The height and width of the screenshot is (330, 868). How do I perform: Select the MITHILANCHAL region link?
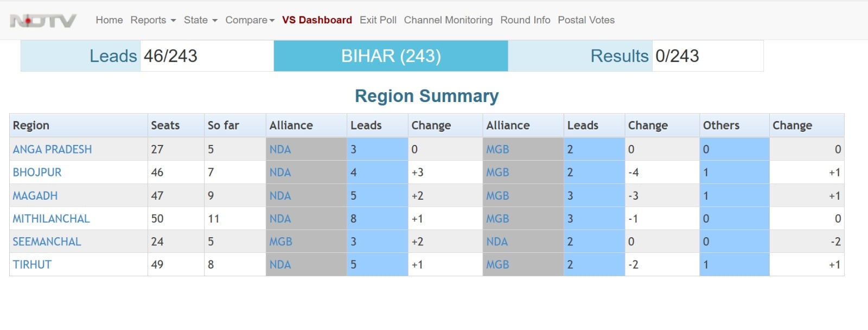point(51,219)
